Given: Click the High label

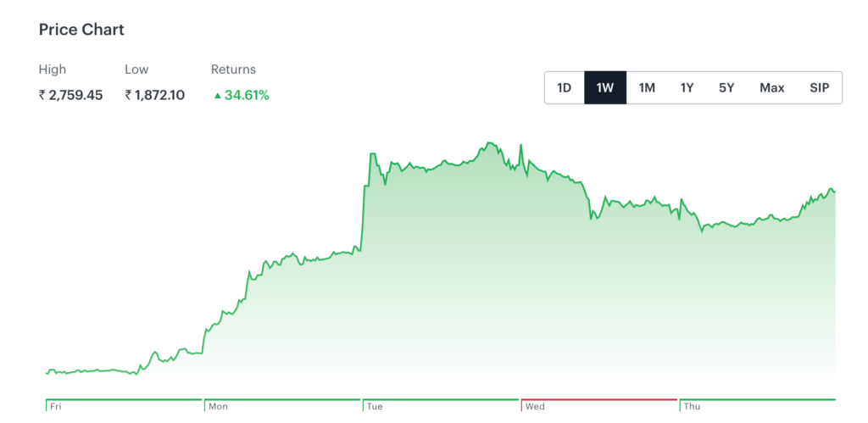Looking at the screenshot, I should [53, 70].
